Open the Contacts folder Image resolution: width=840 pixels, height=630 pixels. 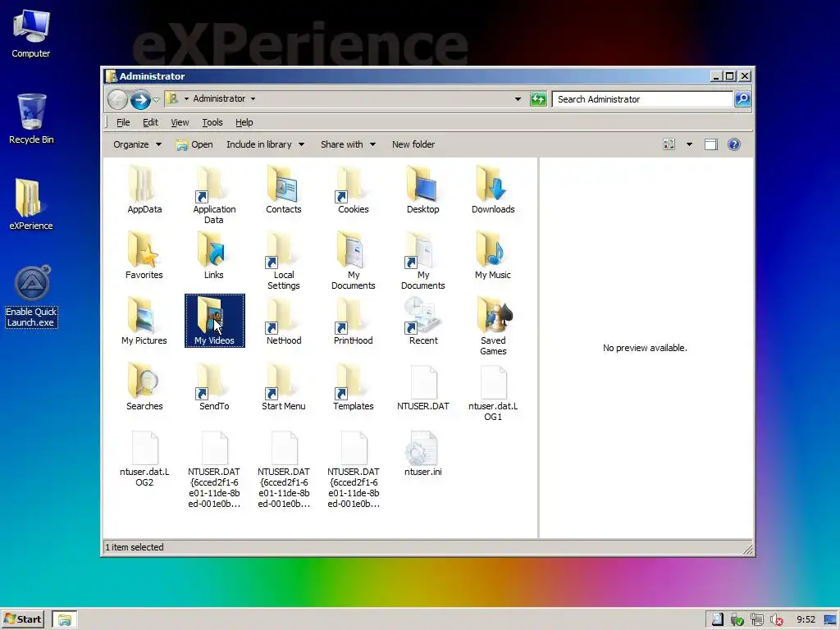tap(283, 189)
